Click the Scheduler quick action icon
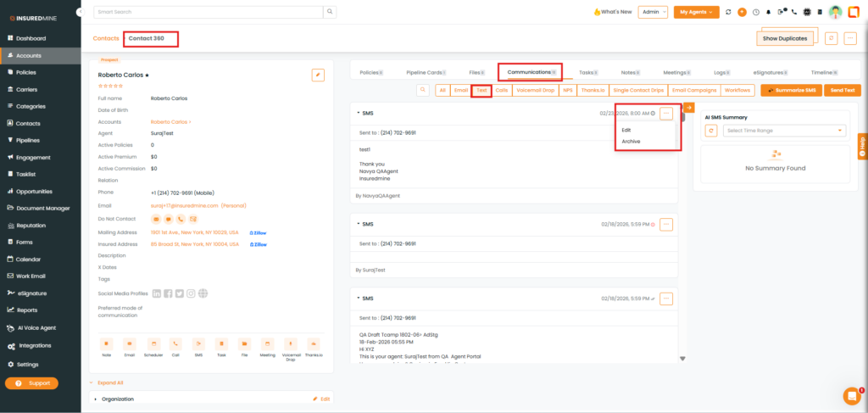 [x=153, y=343]
